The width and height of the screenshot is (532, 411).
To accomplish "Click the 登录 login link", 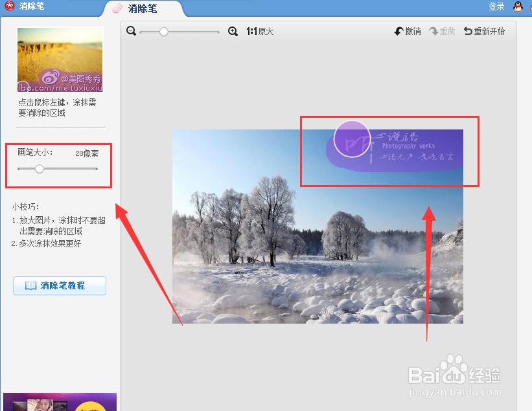I will [496, 6].
